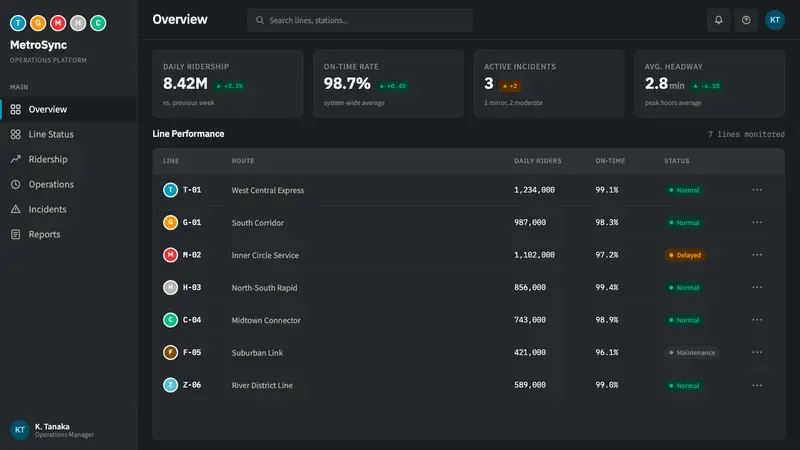
Task: Click the 421,000 daily riders value
Action: pyautogui.click(x=530, y=352)
